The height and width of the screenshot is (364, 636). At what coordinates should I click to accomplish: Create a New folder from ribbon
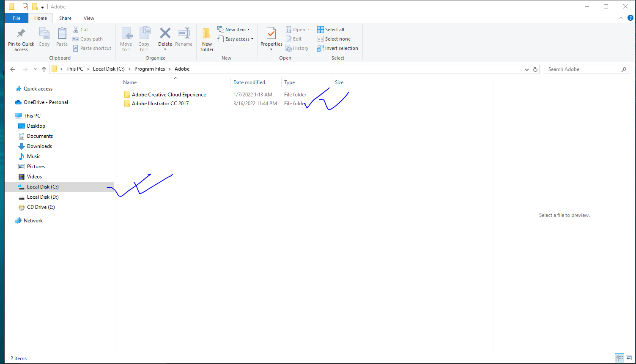[x=207, y=39]
